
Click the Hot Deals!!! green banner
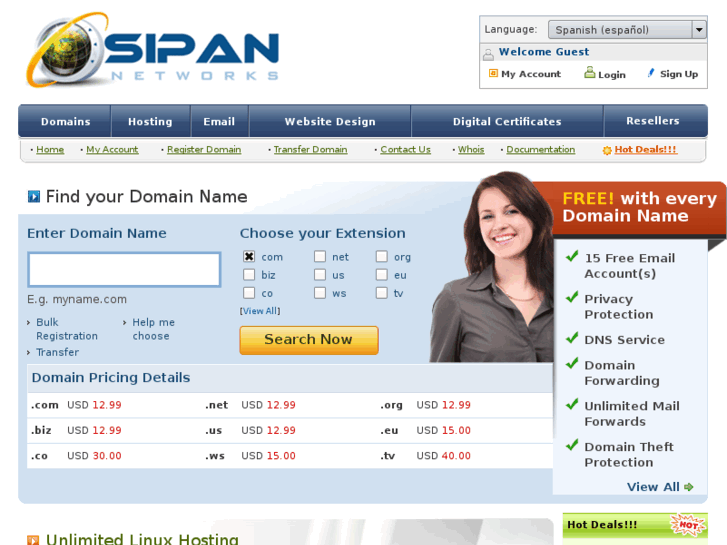635,525
